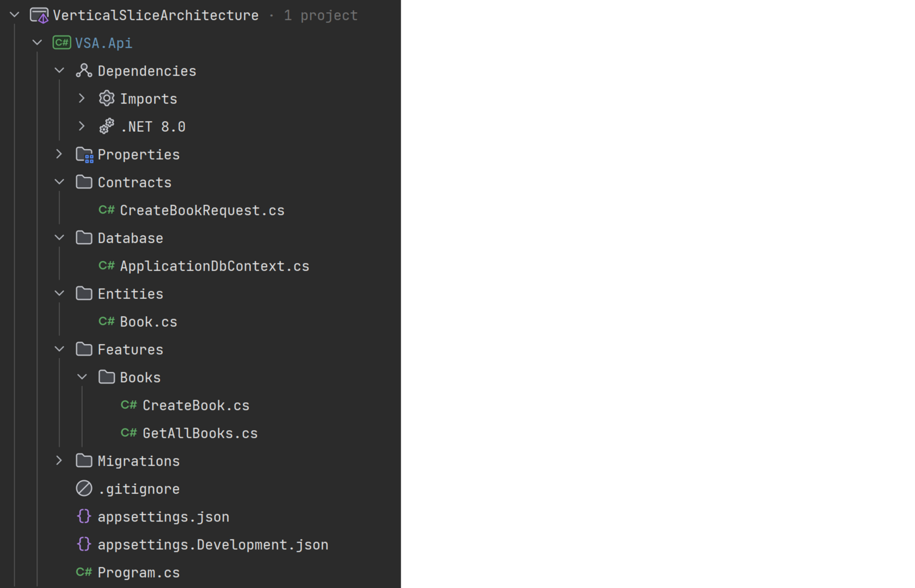Open GetAllBooks.cs in Books folder

200,433
